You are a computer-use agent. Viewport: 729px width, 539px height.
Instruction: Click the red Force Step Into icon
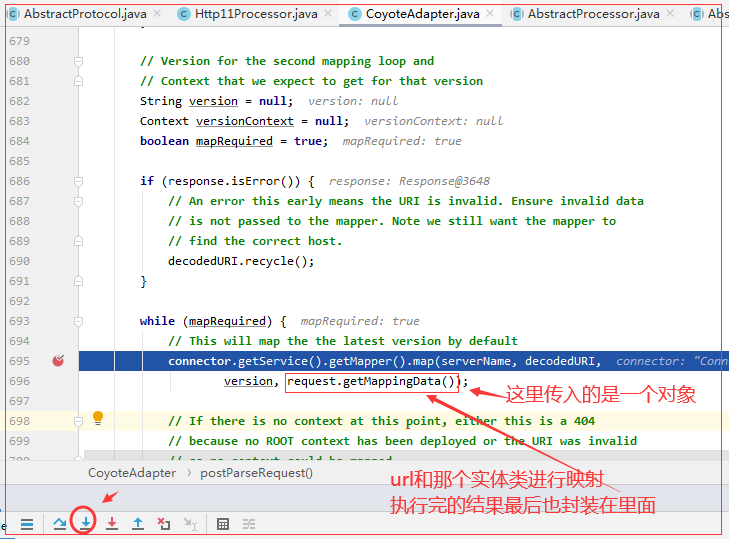(x=112, y=524)
